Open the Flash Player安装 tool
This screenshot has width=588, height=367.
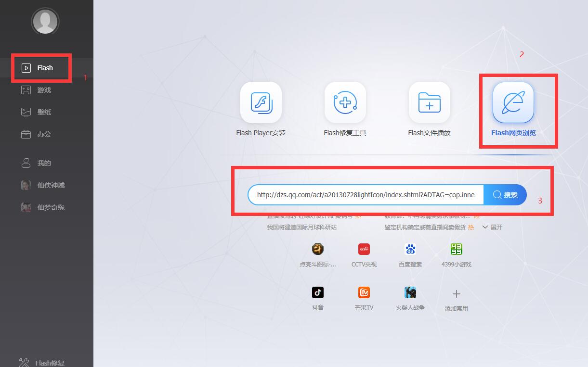coord(261,109)
